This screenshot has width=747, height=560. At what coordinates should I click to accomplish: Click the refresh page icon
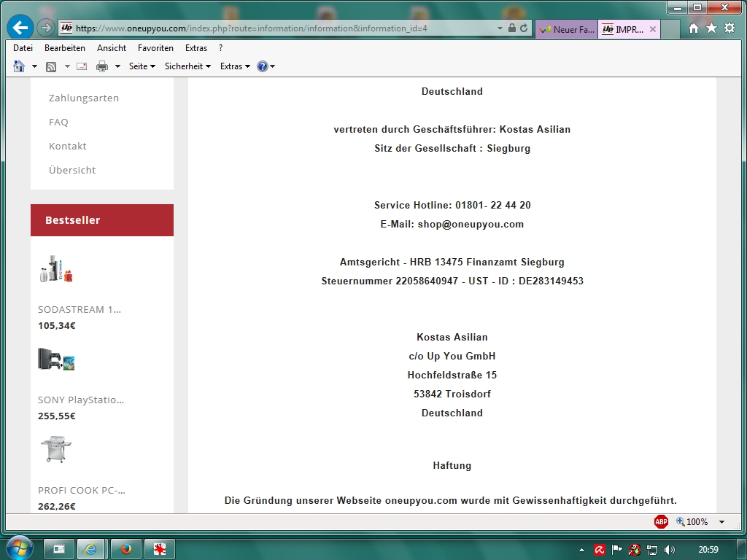click(x=524, y=28)
